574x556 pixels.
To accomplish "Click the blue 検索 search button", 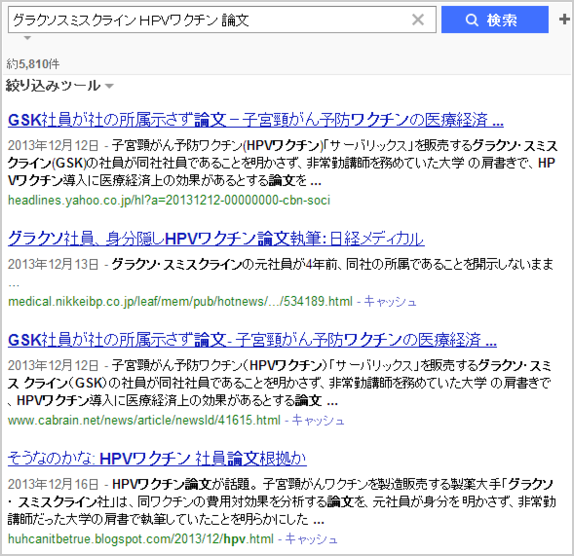I will [495, 19].
